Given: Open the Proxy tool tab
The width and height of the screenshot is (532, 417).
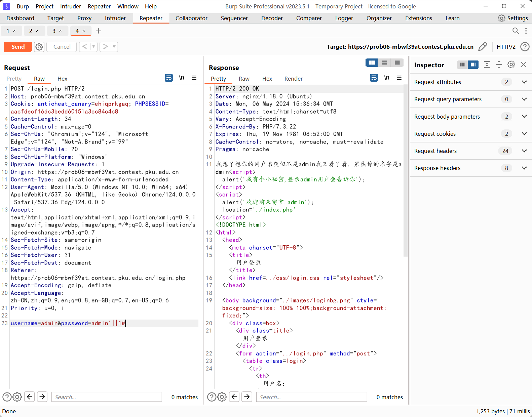Looking at the screenshot, I should [x=84, y=18].
